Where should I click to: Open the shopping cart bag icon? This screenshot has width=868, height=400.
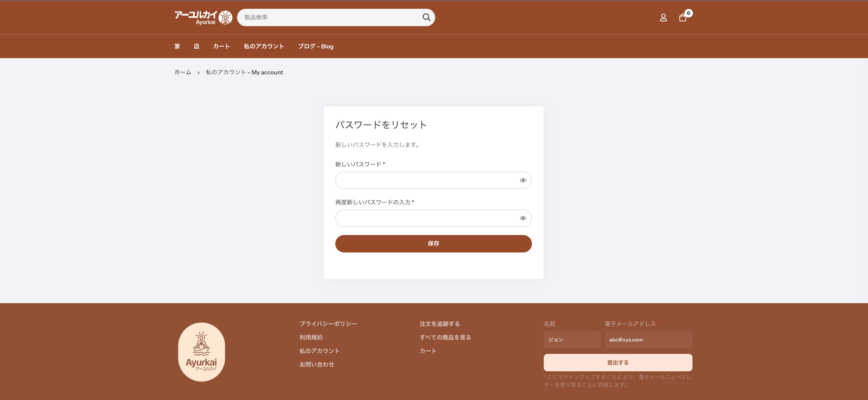[x=682, y=17]
